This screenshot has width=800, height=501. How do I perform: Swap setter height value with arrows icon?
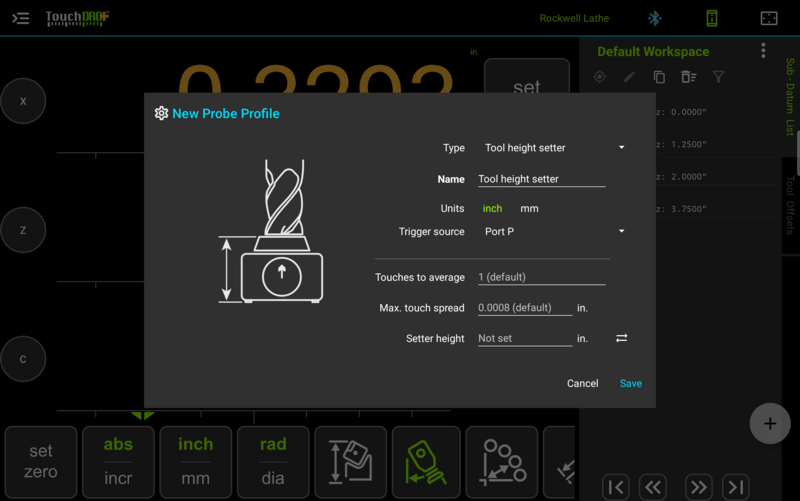[621, 338]
